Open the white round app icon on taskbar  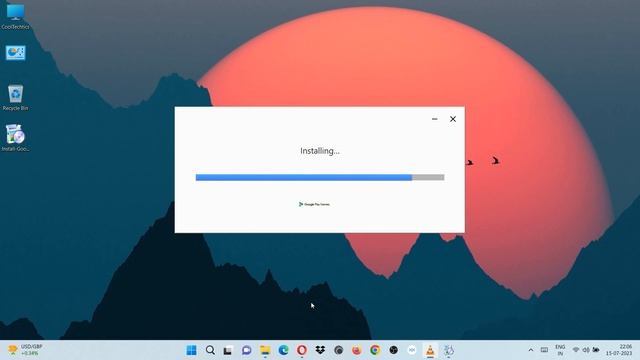click(412, 350)
